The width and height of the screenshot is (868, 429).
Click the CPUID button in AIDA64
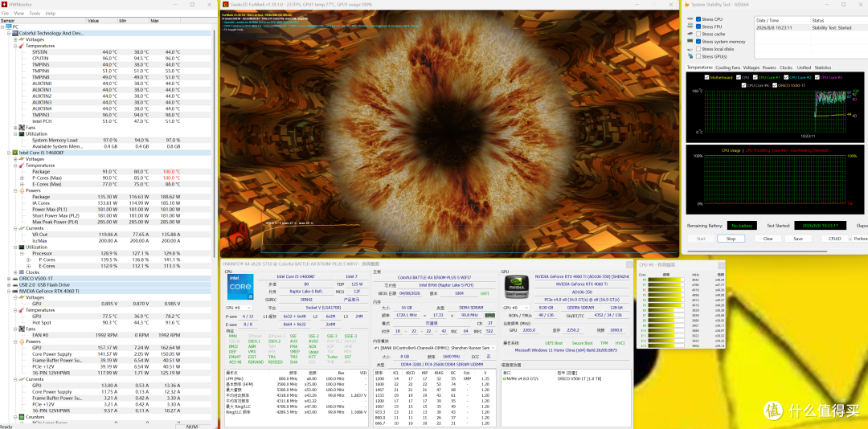(x=835, y=239)
